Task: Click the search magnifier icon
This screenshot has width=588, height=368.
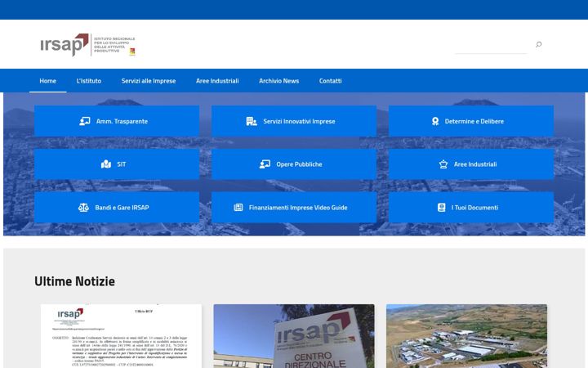Action: click(x=538, y=44)
